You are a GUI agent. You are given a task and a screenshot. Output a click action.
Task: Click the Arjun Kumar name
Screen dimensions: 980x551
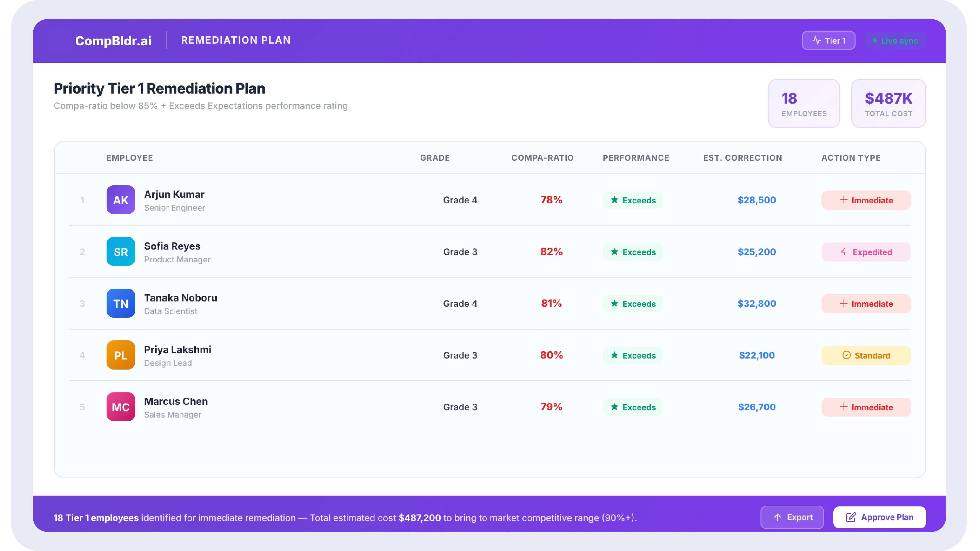point(174,194)
